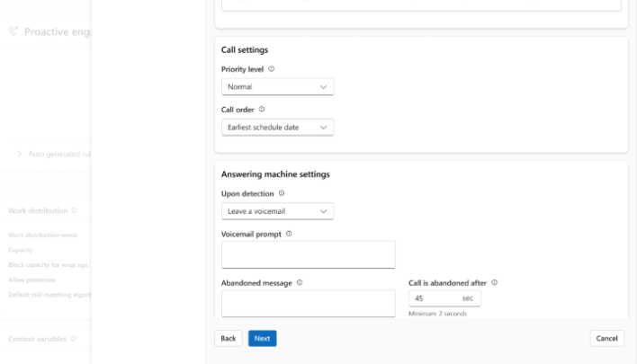Focus the Voicemail prompt text box
637x364 pixels.
308,254
